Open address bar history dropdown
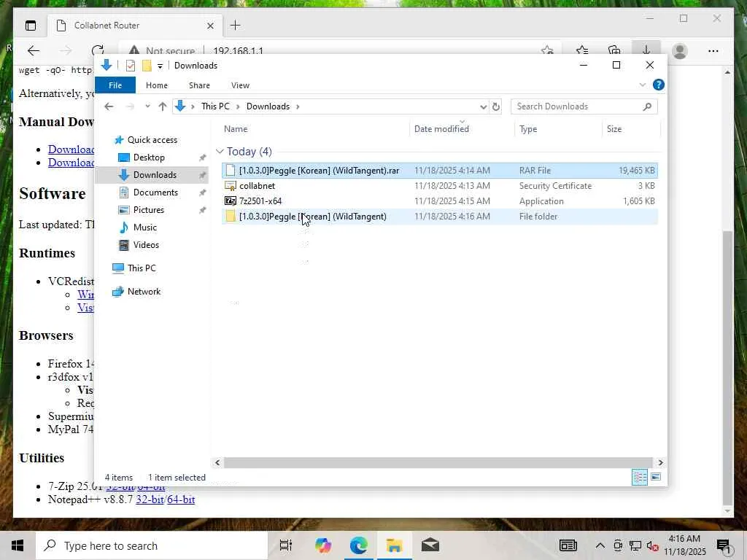747x560 pixels. (x=483, y=106)
